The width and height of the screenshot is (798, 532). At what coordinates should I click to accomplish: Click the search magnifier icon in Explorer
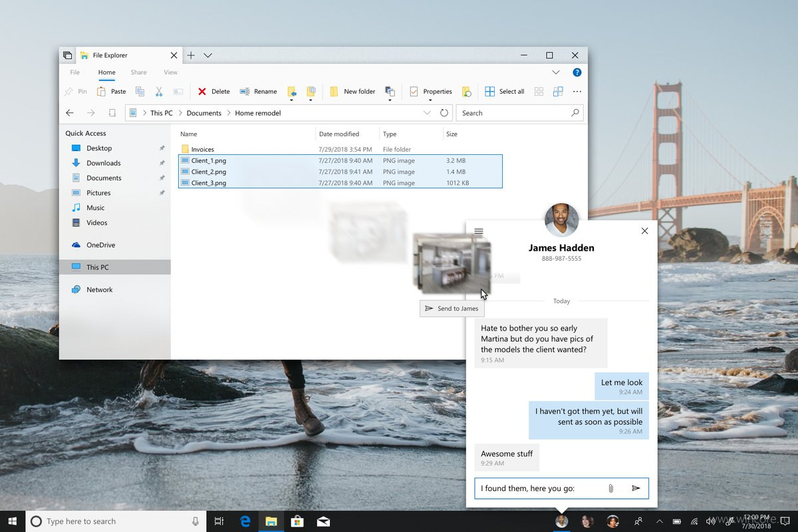tap(575, 113)
